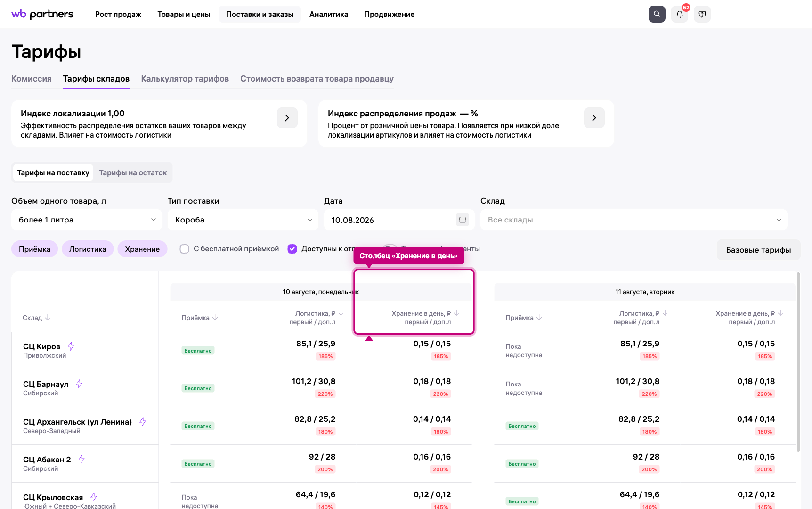Uncheck Доступны к отгрузке checkbox
This screenshot has height=509, width=812.
pos(292,249)
